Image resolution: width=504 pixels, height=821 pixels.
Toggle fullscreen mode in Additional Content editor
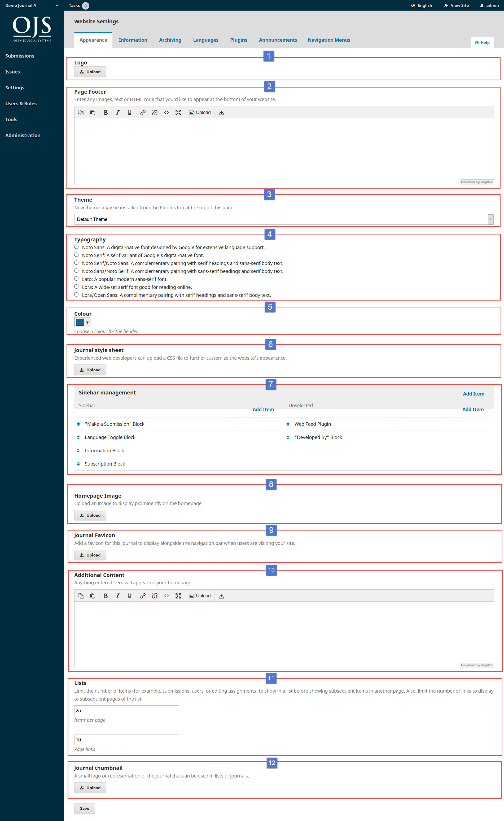click(x=178, y=596)
